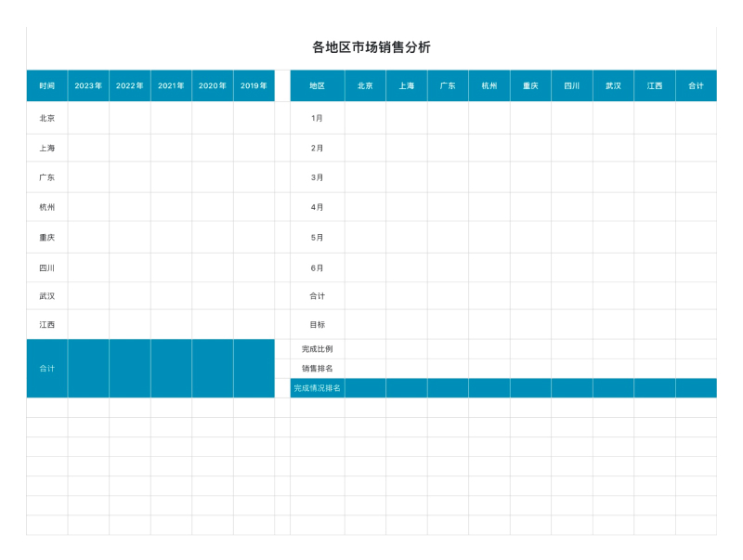Image resolution: width=743 pixels, height=560 pixels.
Task: Click the empty cell for 1月 under 北京 column
Action: click(x=365, y=118)
